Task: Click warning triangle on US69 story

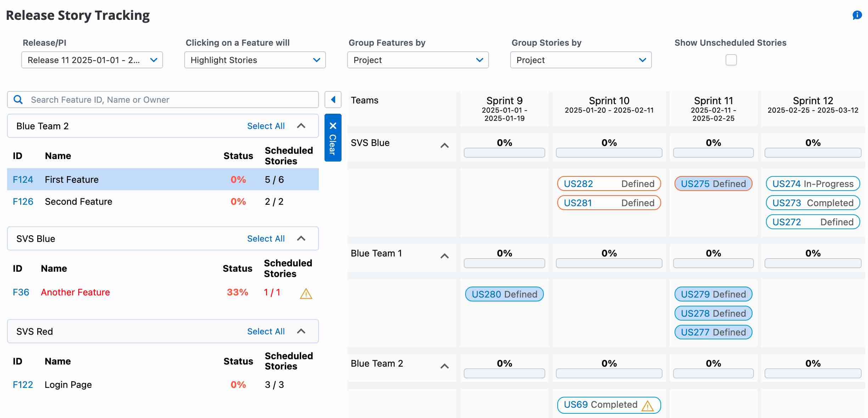Action: (x=648, y=406)
